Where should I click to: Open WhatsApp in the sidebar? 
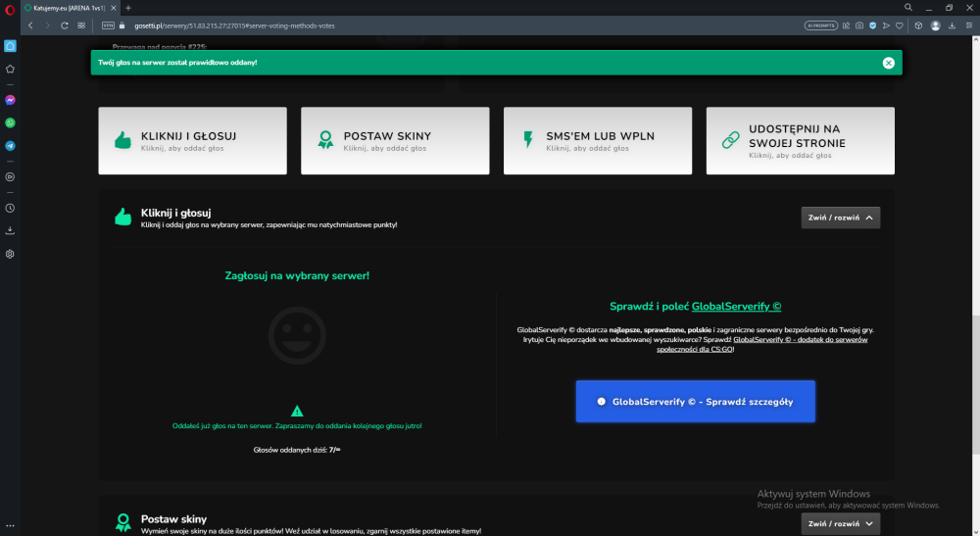pos(10,123)
